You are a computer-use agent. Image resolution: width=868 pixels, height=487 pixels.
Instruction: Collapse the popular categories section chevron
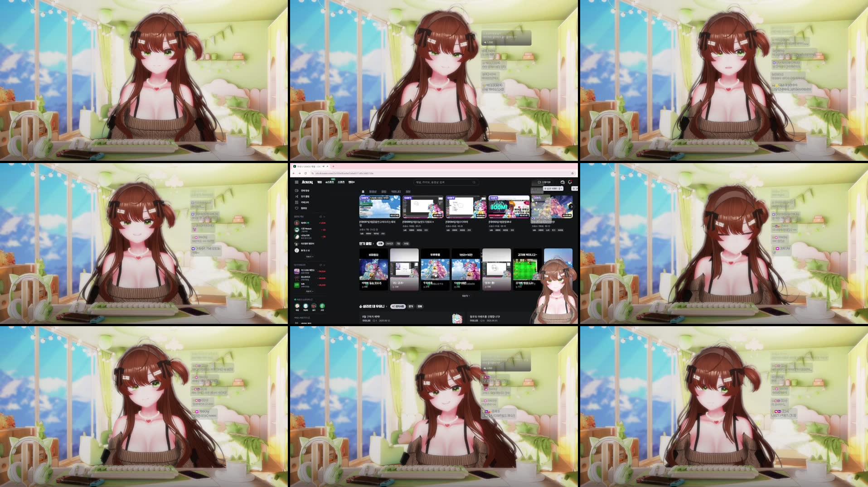(324, 265)
